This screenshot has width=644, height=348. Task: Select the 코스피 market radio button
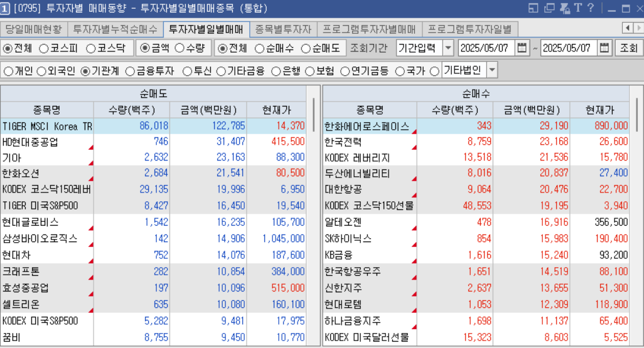pos(43,48)
